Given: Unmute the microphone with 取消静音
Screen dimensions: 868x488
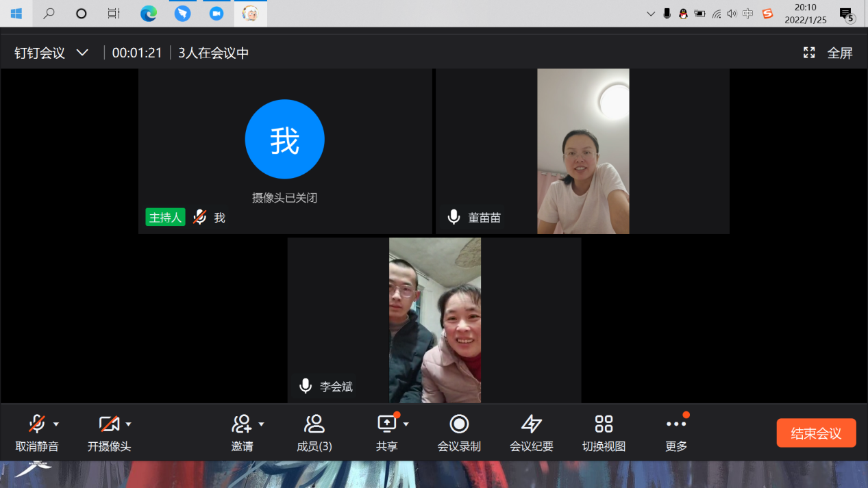Looking at the screenshot, I should tap(37, 433).
